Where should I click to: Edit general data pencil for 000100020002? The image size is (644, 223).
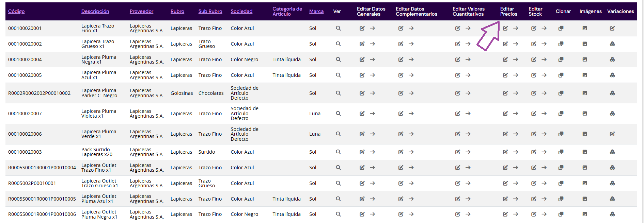pos(362,44)
